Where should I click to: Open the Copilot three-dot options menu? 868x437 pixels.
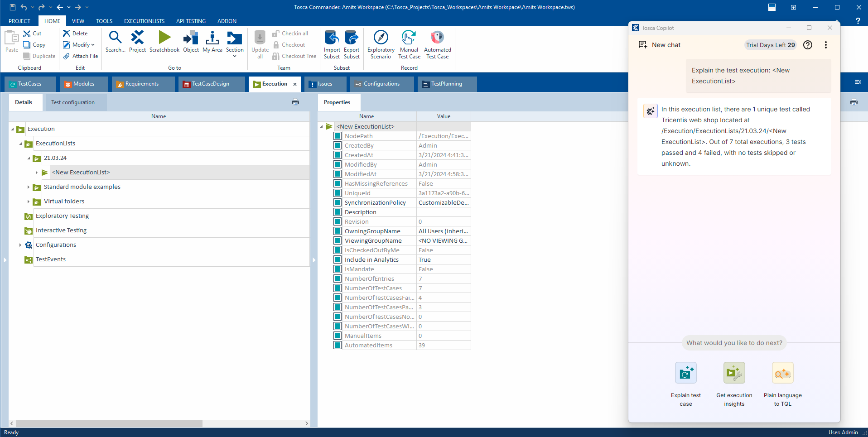[x=826, y=45]
